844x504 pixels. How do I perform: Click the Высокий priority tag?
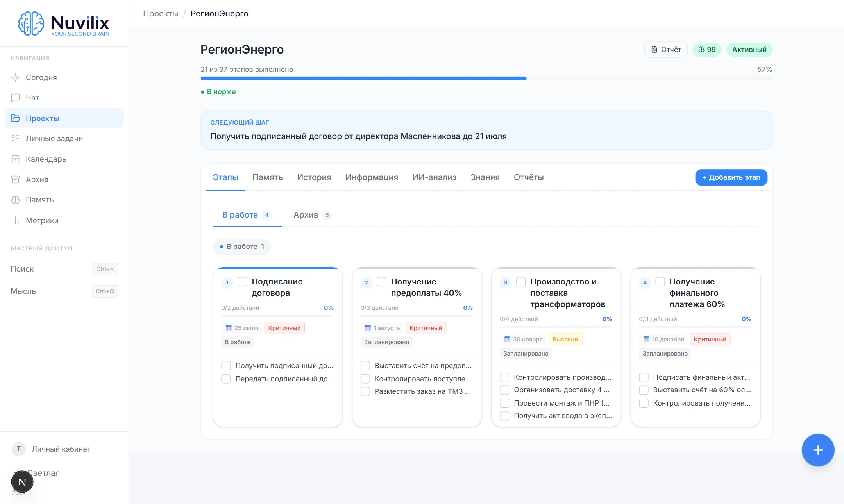point(565,340)
